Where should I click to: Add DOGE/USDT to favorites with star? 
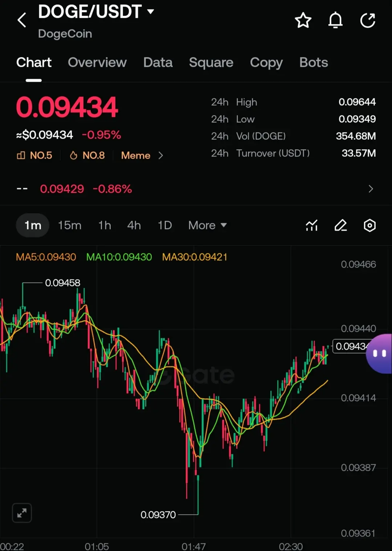[x=303, y=20]
